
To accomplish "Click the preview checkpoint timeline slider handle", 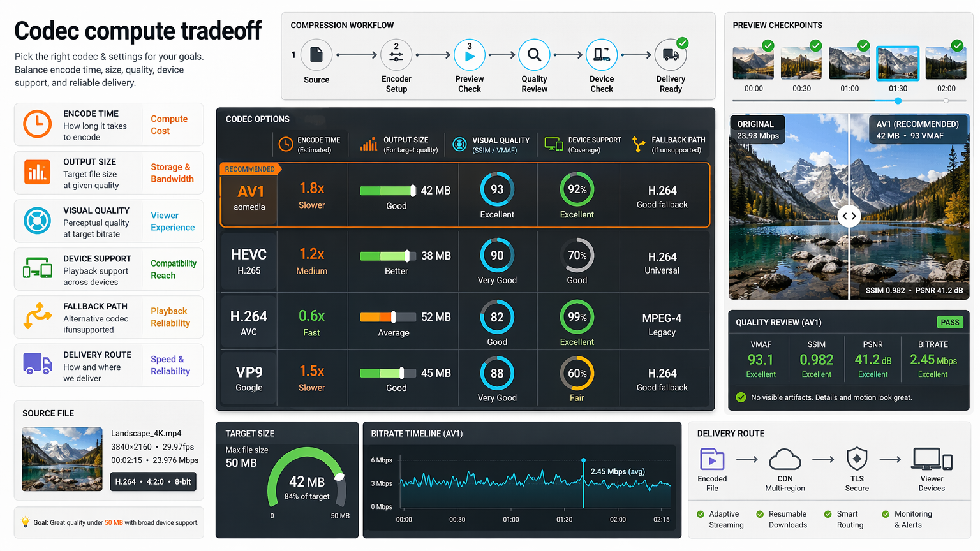I will 898,101.
